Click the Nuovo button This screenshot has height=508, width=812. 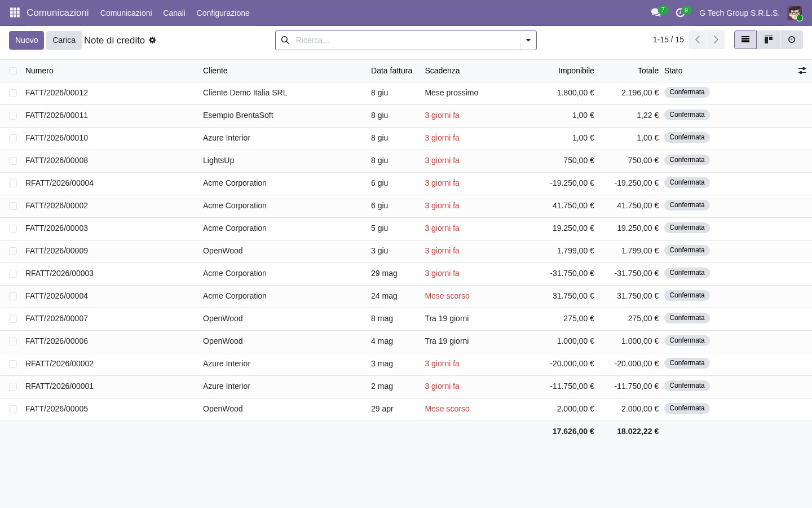27,40
